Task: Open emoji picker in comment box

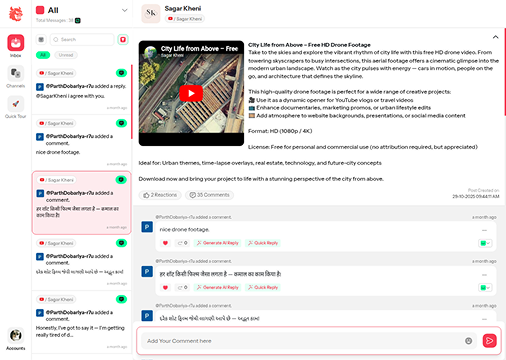Action: click(x=469, y=341)
